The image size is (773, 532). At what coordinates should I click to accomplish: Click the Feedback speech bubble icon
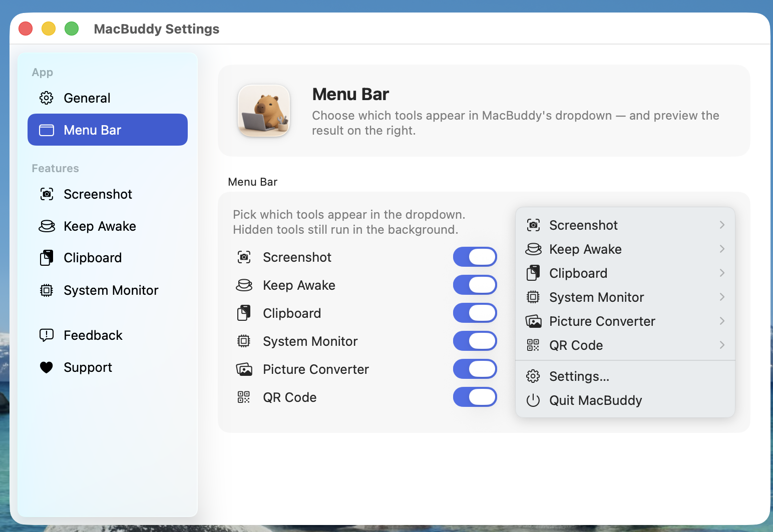point(47,335)
